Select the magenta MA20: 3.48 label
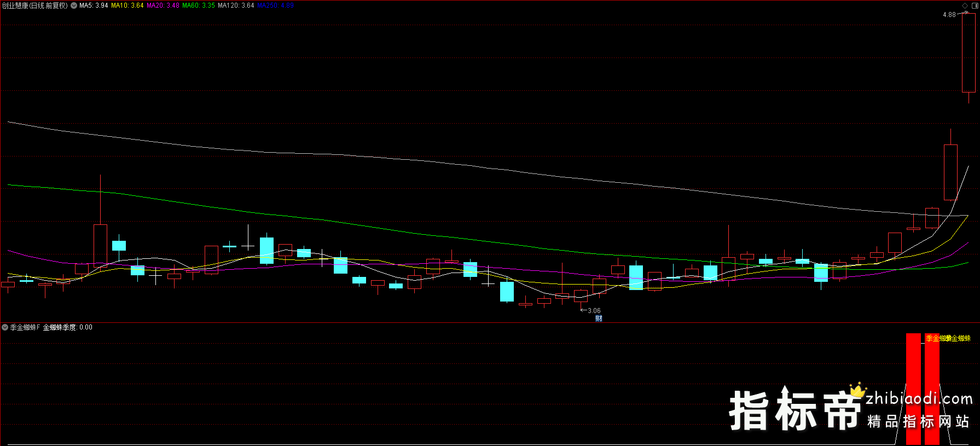Screen dimensions: 980x446 click(x=163, y=5)
